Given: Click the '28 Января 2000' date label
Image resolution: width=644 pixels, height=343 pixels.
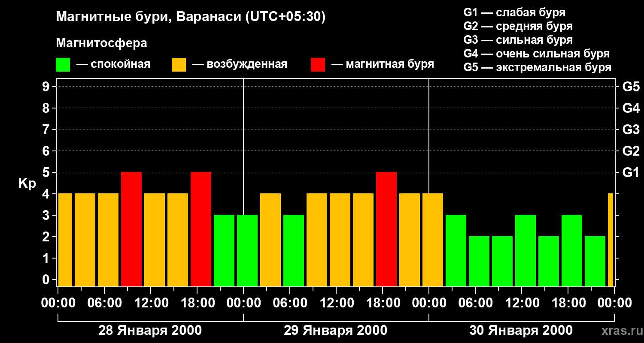Looking at the screenshot, I should pyautogui.click(x=150, y=331).
